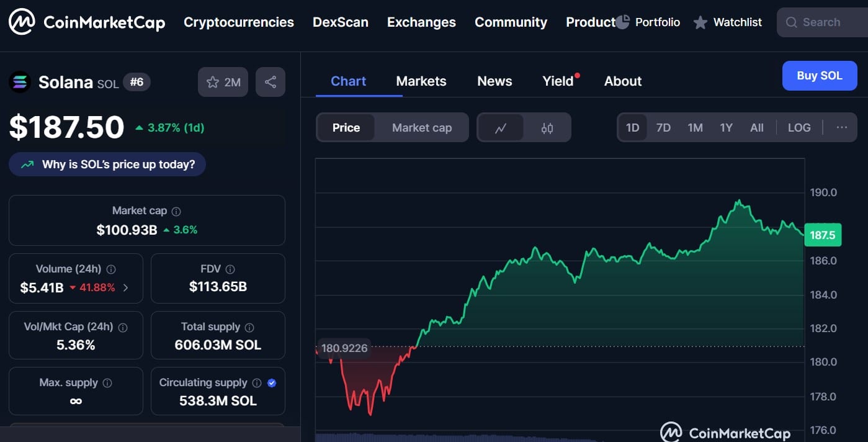This screenshot has height=442, width=868.
Task: Click the Portfolio pie chart icon
Action: pyautogui.click(x=623, y=22)
